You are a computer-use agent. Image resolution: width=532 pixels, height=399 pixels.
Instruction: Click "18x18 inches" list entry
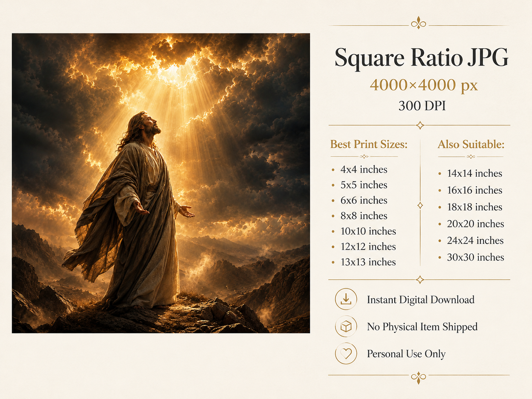click(474, 207)
